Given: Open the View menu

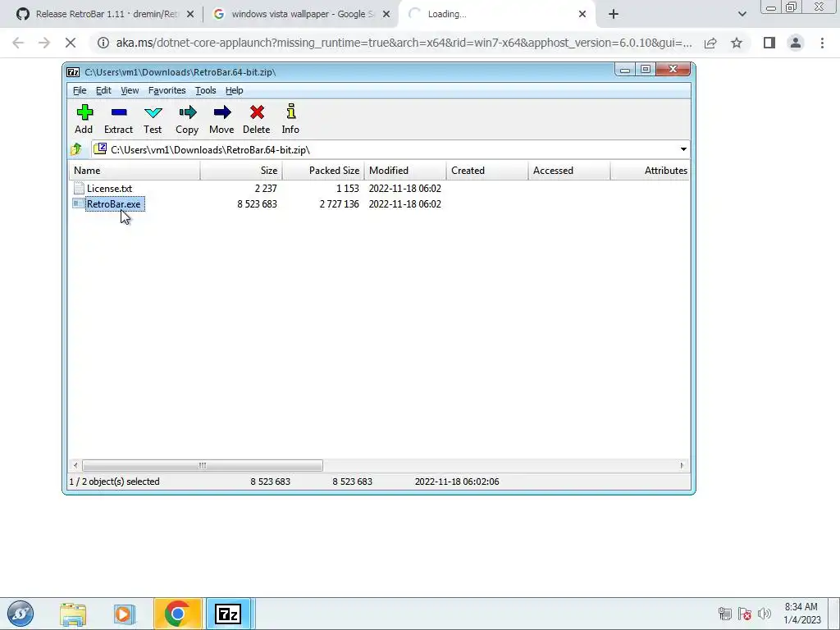Looking at the screenshot, I should click(x=130, y=90).
